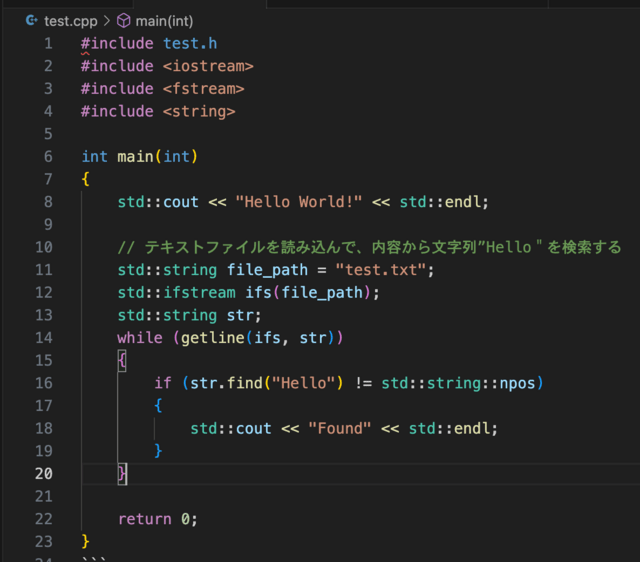Place cursor in "test.txt" string literal
Viewport: 640px width, 562px height.
[385, 270]
